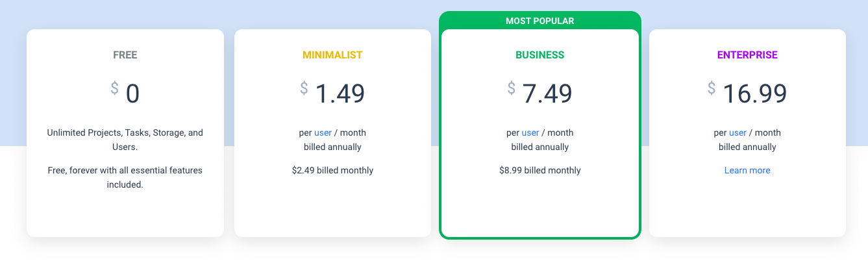Image resolution: width=868 pixels, height=263 pixels.
Task: Click the Unlimited Projects, Tasks, Storage description
Action: (125, 140)
